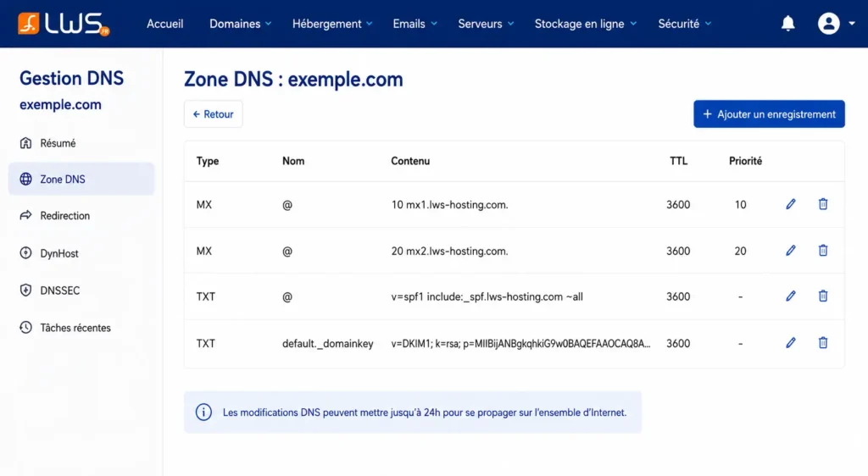The image size is (868, 476).
Task: Click the Tâches récentes clock icon
Action: [25, 327]
